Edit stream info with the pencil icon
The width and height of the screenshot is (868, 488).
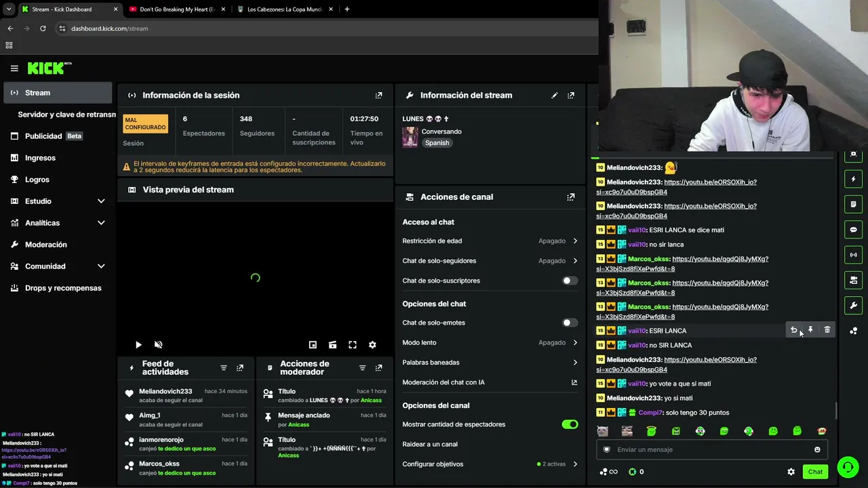pyautogui.click(x=554, y=96)
